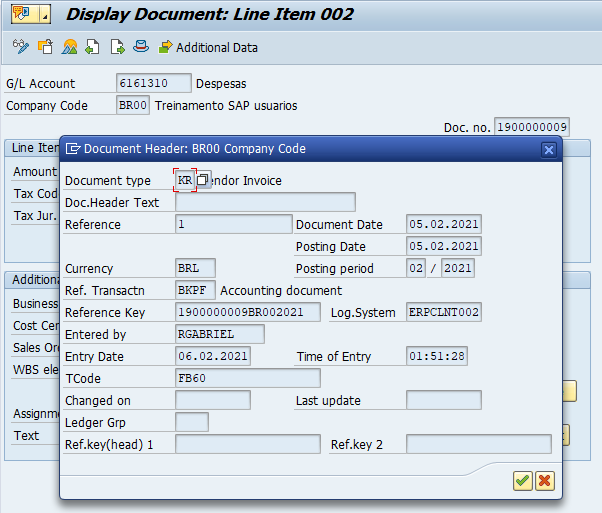Close the Document Header dialog
The image size is (602, 513).
[x=549, y=149]
